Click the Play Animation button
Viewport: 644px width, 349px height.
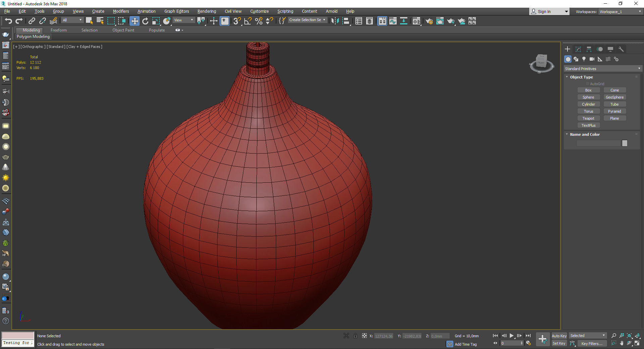[511, 336]
